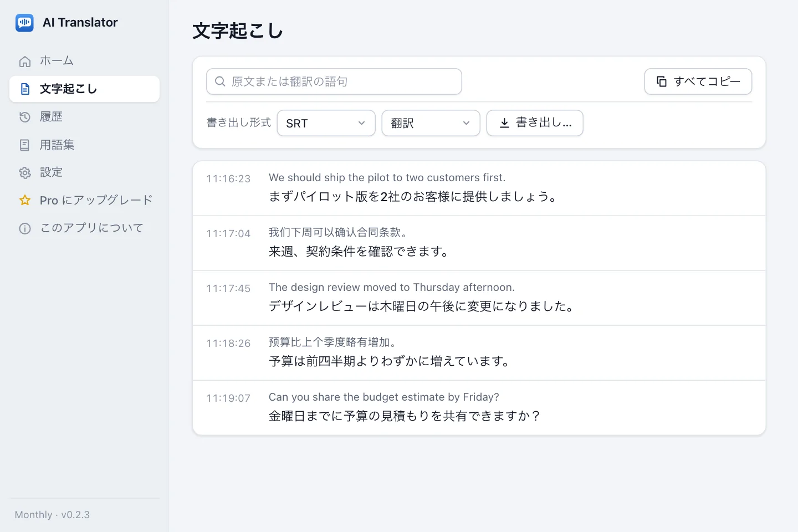Click the magnifier icon in search box
The height and width of the screenshot is (532, 798).
[x=220, y=81]
